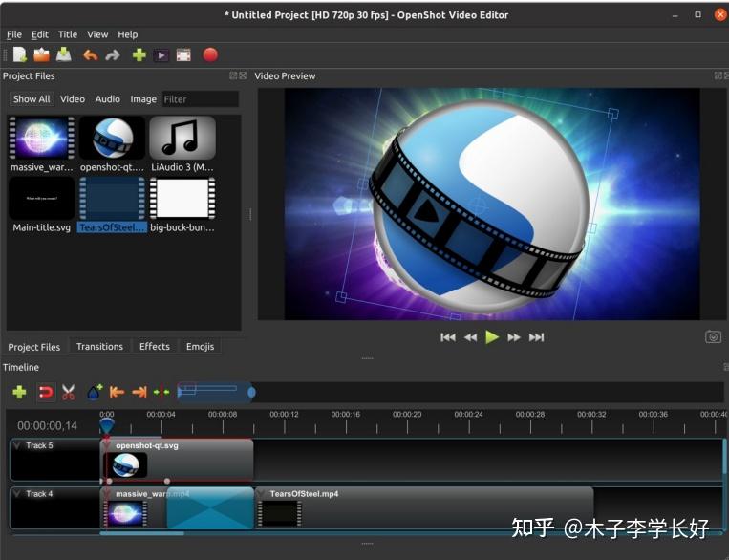Select the Show All filter button
The width and height of the screenshot is (729, 560).
click(x=32, y=99)
